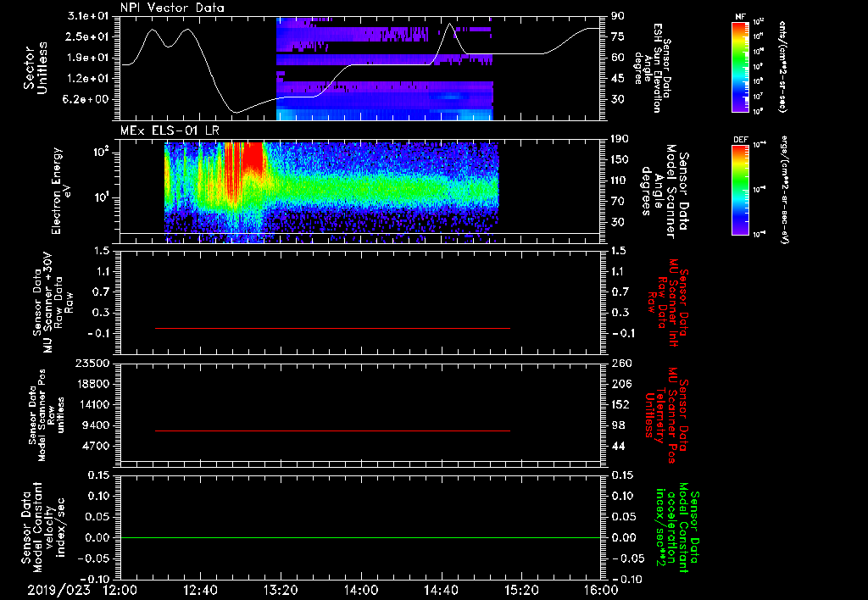Image resolution: width=868 pixels, height=600 pixels.
Task: Click the '15:20' time axis label
Action: [x=521, y=590]
